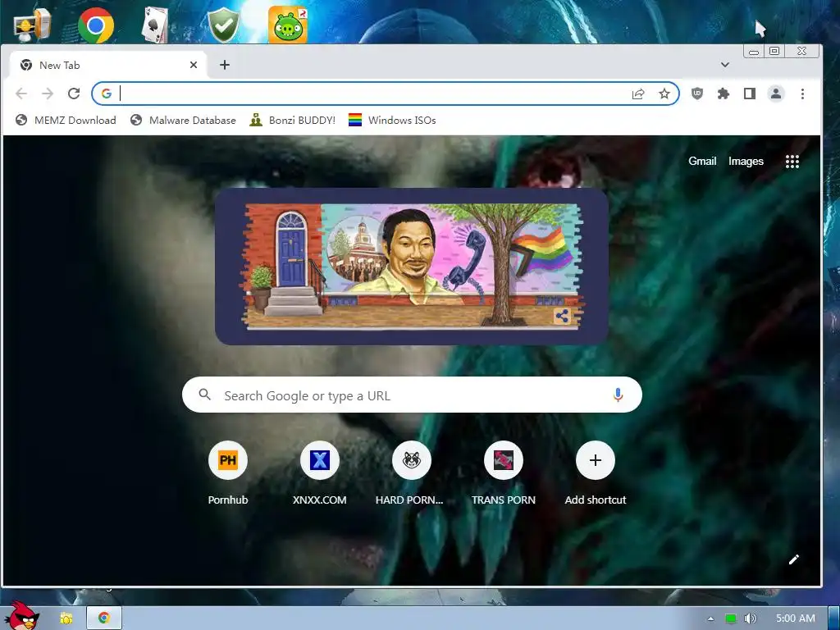
Task: Click the green network tray icon
Action: click(731, 619)
